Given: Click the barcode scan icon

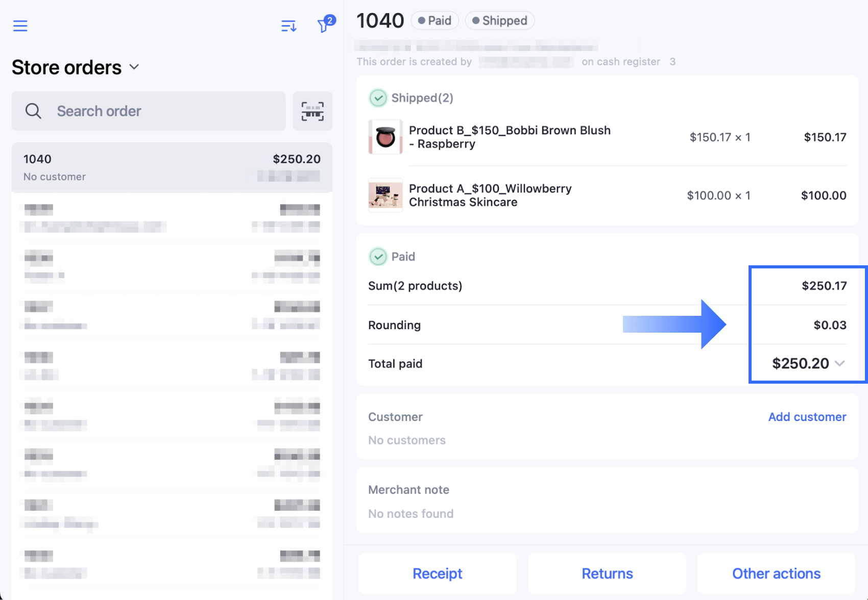Looking at the screenshot, I should coord(312,111).
